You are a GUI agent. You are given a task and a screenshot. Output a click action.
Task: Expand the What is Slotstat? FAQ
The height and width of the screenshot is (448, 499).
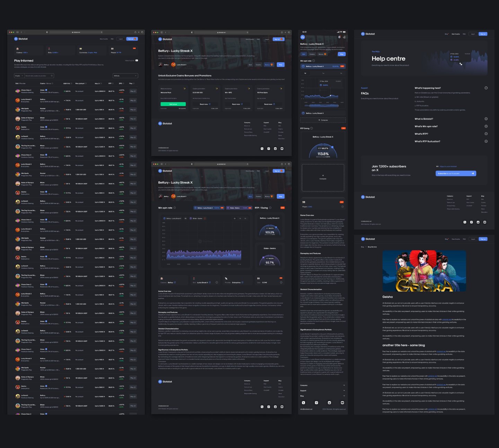tap(486, 119)
